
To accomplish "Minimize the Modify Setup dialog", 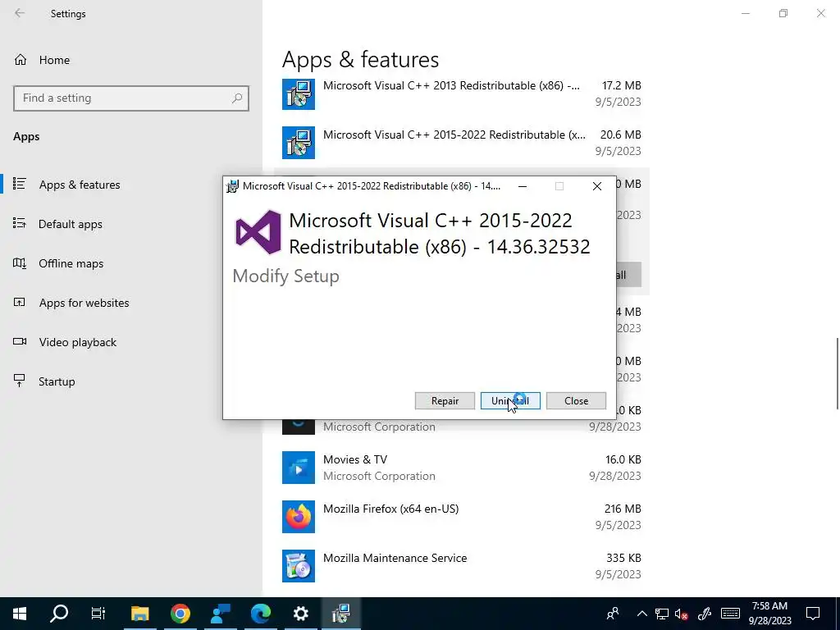I will pos(523,186).
